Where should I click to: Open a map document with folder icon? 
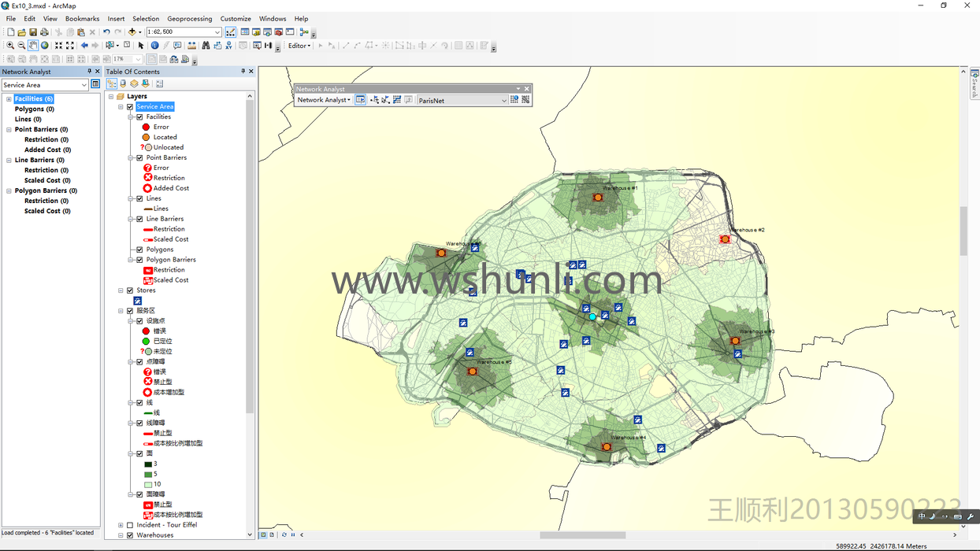coord(22,32)
